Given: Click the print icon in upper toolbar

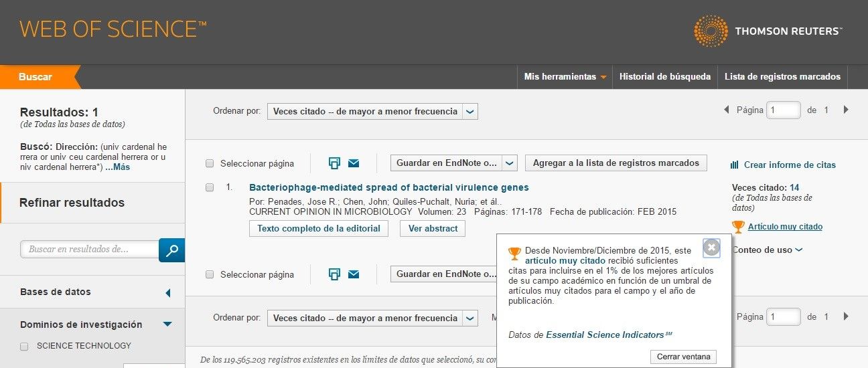Looking at the screenshot, I should click(x=335, y=163).
